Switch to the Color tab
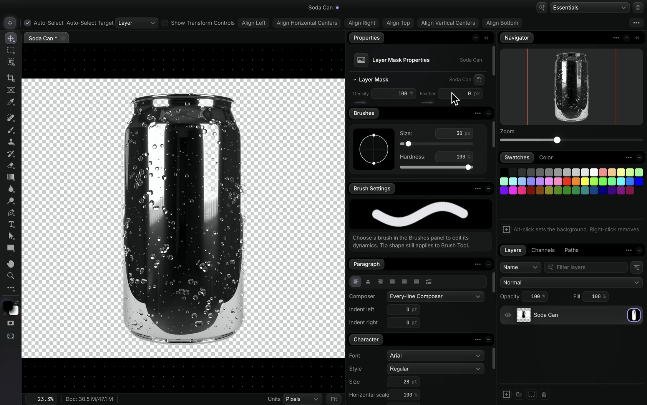Image resolution: width=647 pixels, height=405 pixels. (x=545, y=157)
